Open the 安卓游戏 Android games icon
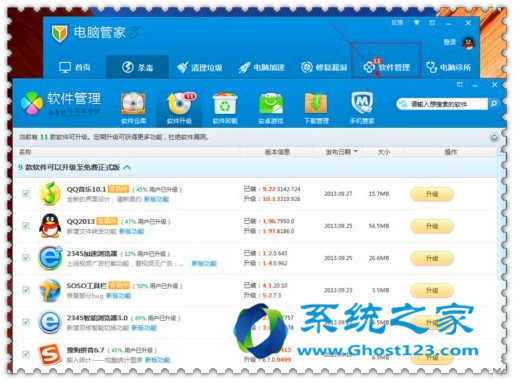The width and height of the screenshot is (514, 381). click(271, 108)
